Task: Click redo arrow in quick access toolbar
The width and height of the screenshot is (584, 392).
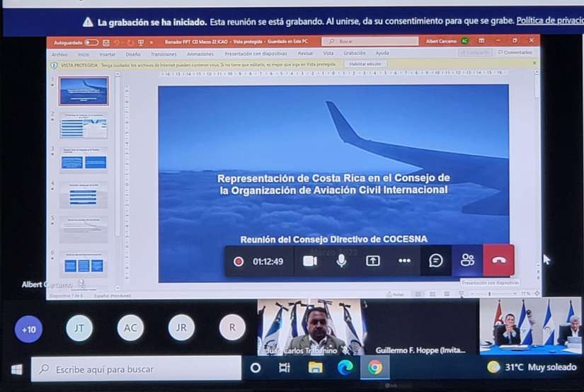Action: pyautogui.click(x=130, y=43)
